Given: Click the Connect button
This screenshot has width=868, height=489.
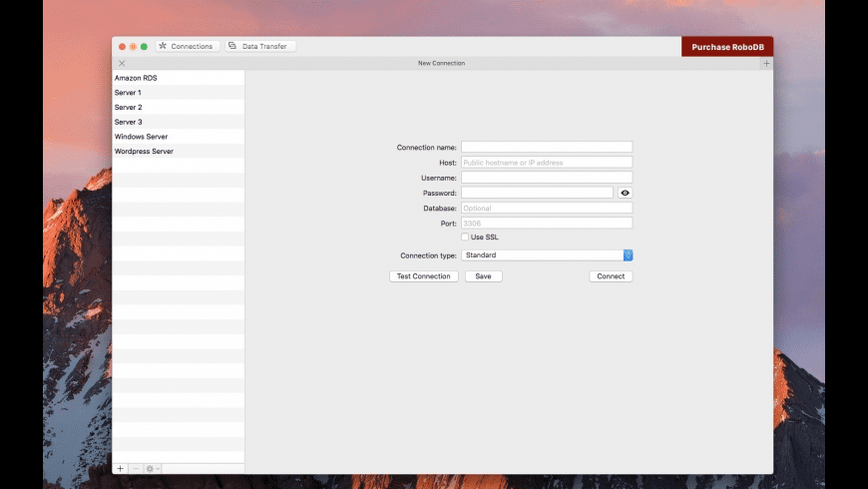Looking at the screenshot, I should (611, 276).
